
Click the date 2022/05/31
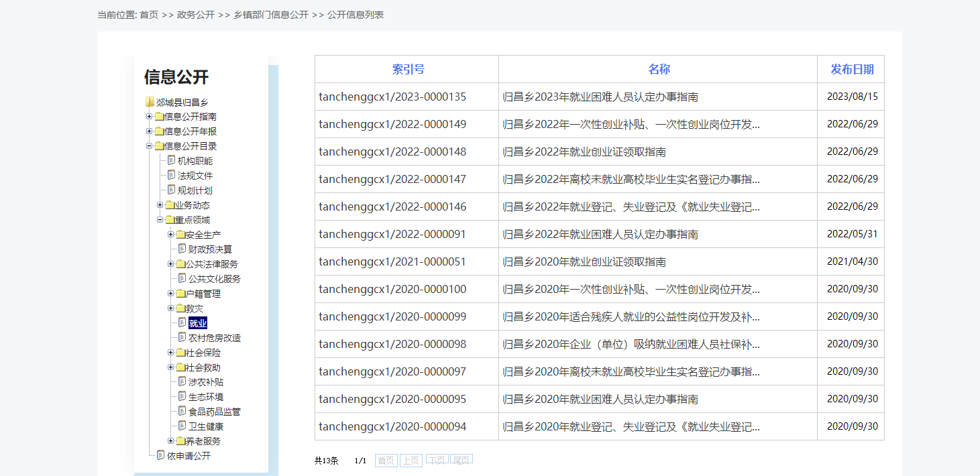[x=853, y=234]
